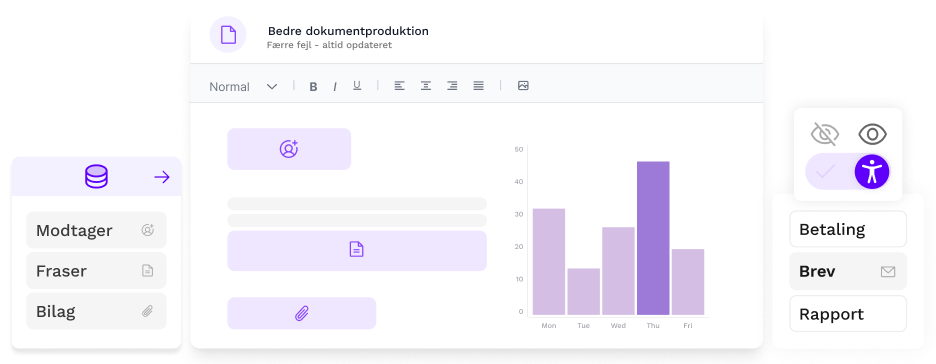Insert an image from the toolbar

(x=523, y=85)
